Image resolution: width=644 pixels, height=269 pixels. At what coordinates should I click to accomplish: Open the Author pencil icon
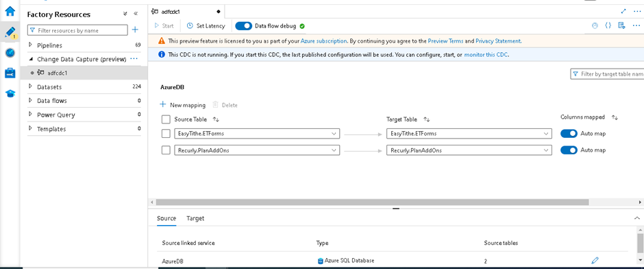[10, 32]
